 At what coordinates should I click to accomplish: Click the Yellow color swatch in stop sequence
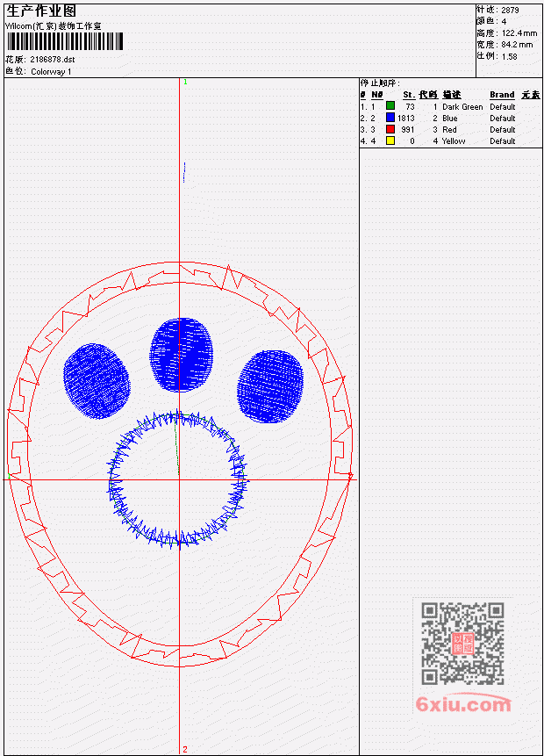click(390, 140)
